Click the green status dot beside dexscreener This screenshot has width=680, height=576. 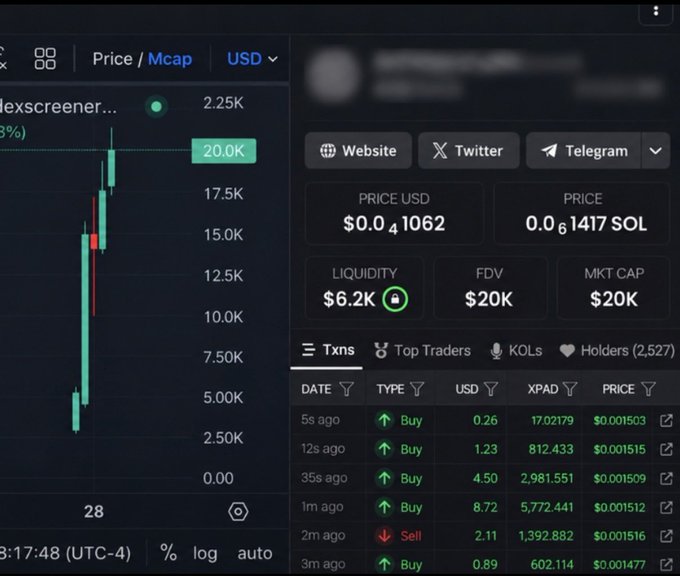(x=157, y=106)
